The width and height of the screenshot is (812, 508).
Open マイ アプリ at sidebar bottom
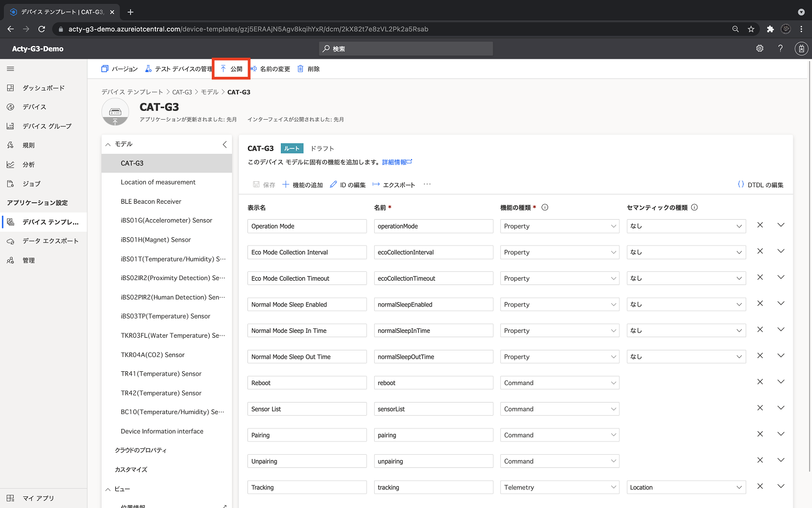43,498
